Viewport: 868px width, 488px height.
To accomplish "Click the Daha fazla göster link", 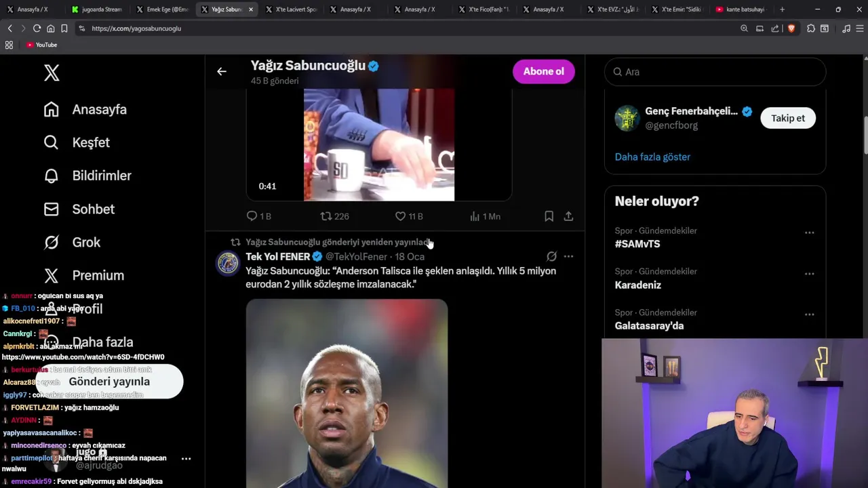I will [x=652, y=157].
